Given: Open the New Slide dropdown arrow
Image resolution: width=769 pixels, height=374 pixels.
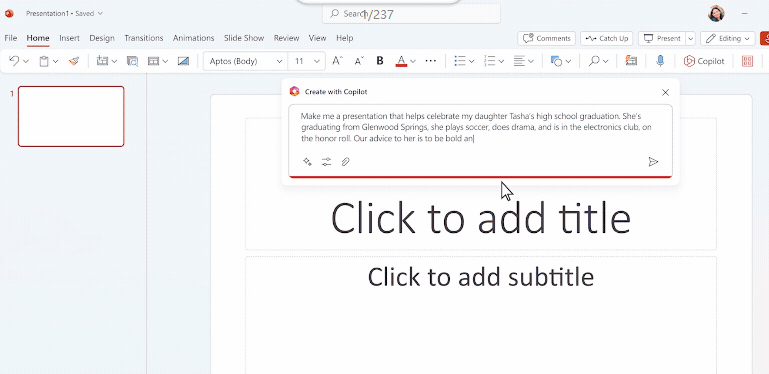Looking at the screenshot, I should 114,61.
